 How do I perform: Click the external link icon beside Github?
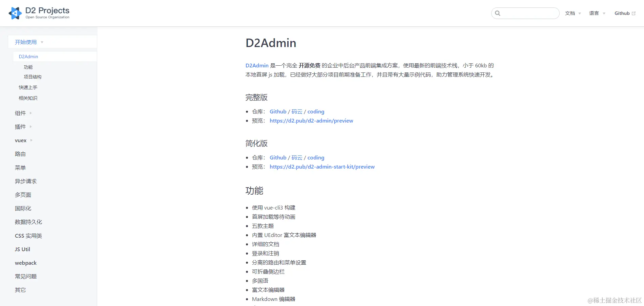[633, 14]
